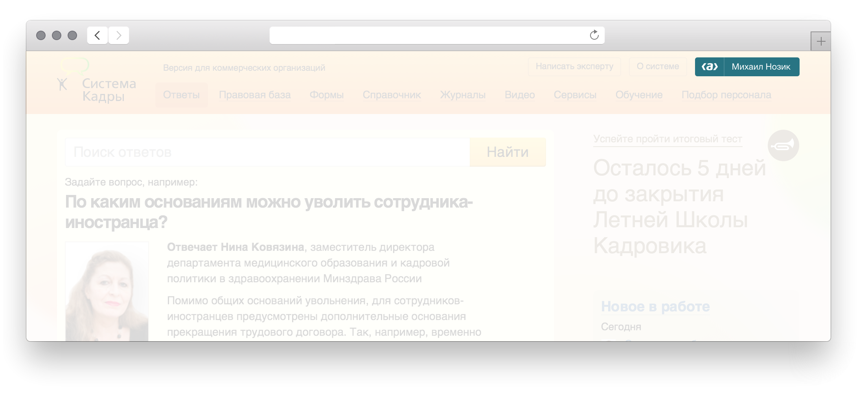The height and width of the screenshot is (401, 868).
Task: Go to the Формы section
Action: click(x=327, y=95)
